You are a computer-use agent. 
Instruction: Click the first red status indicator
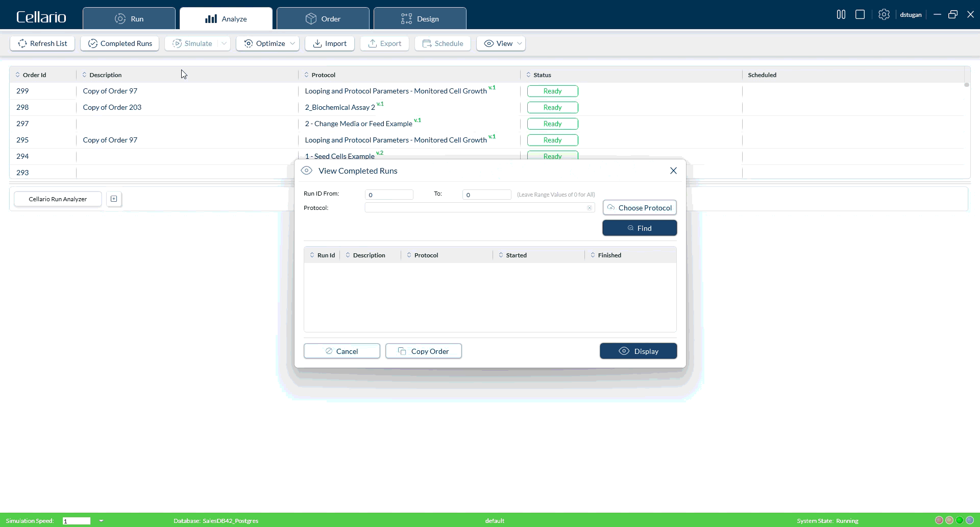(939, 520)
